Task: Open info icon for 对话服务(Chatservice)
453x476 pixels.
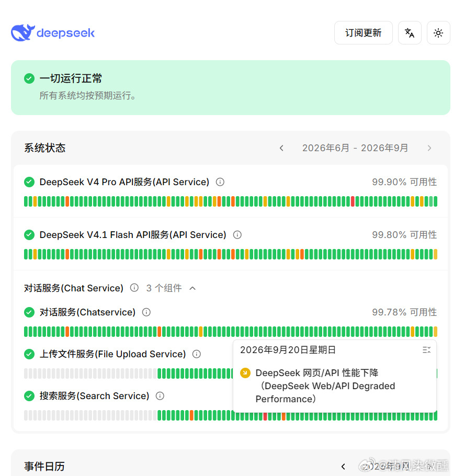Action: pos(146,312)
